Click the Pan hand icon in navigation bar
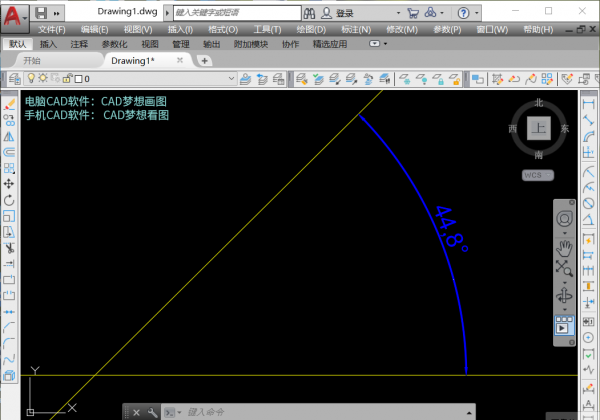This screenshot has width=600, height=420. click(564, 249)
